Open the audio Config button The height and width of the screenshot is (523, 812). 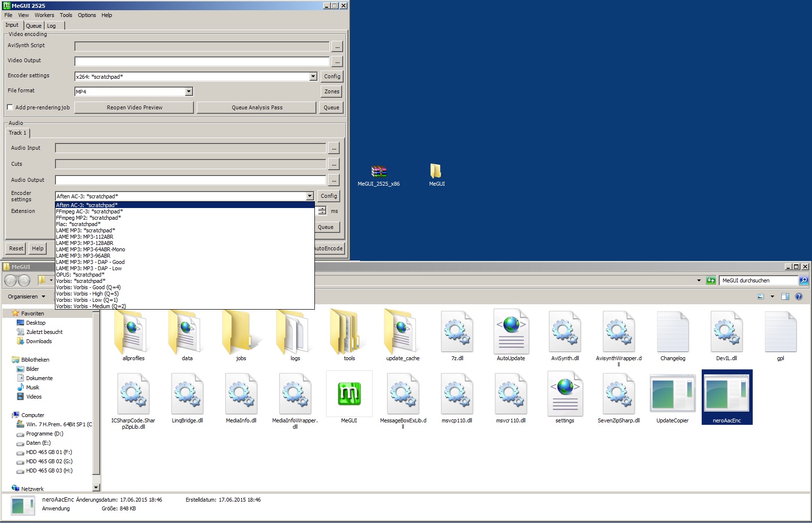(329, 196)
